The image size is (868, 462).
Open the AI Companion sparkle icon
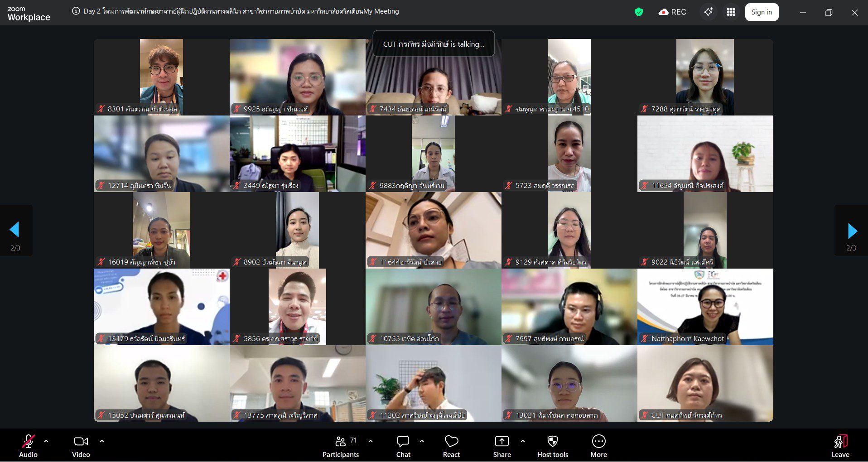click(x=708, y=12)
